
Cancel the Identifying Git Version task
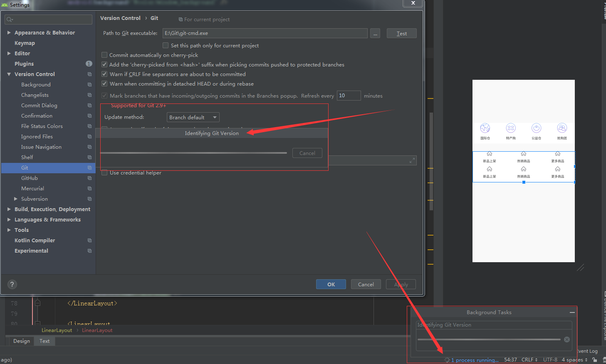[307, 153]
